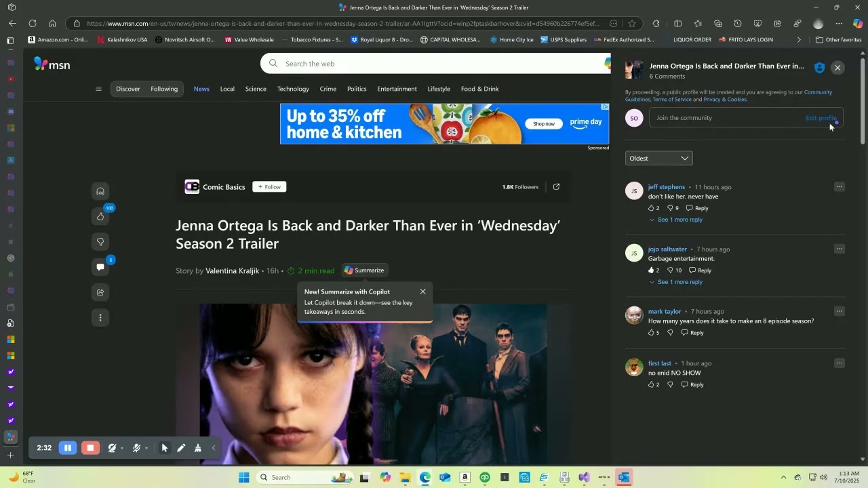The width and height of the screenshot is (868, 488).
Task: Open Other favorites folder
Action: [x=838, y=40]
